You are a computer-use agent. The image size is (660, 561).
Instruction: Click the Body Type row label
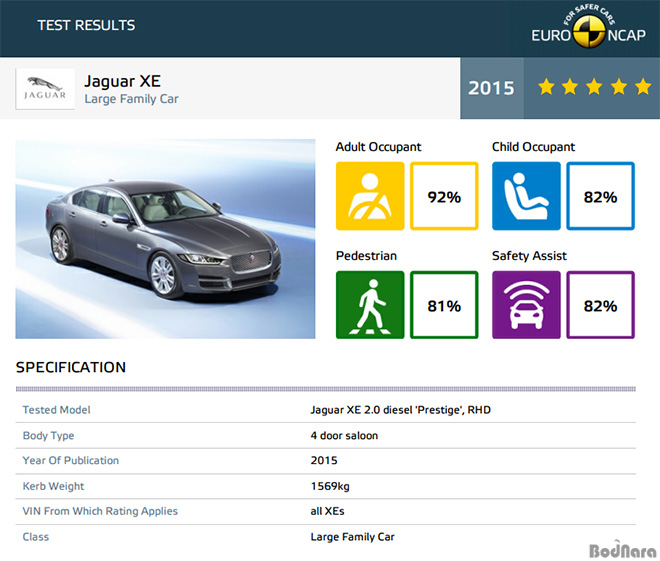click(48, 436)
